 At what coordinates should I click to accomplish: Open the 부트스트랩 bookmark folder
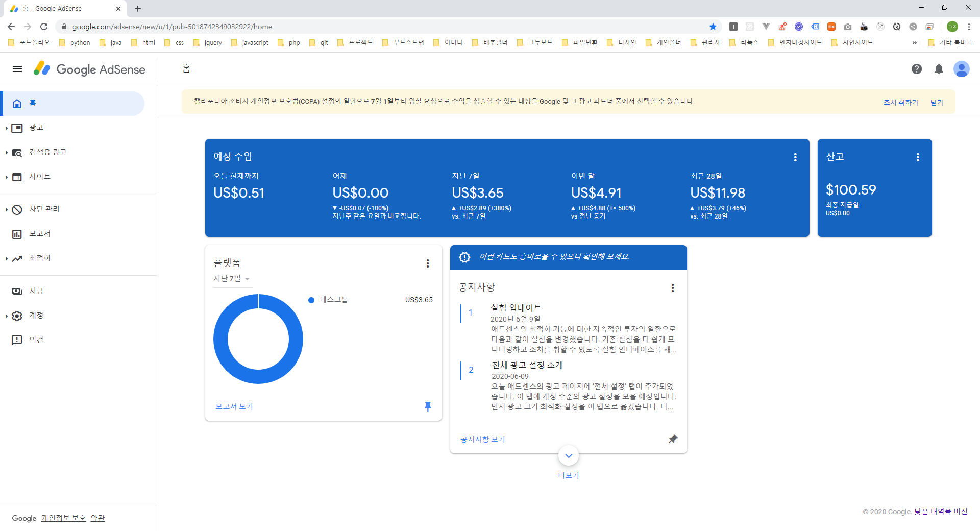pos(403,43)
